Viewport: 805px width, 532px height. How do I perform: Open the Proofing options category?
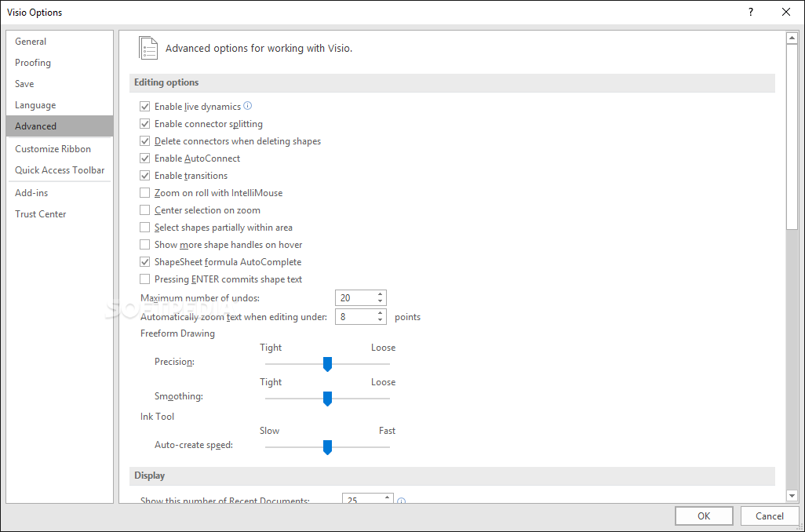pyautogui.click(x=60, y=63)
